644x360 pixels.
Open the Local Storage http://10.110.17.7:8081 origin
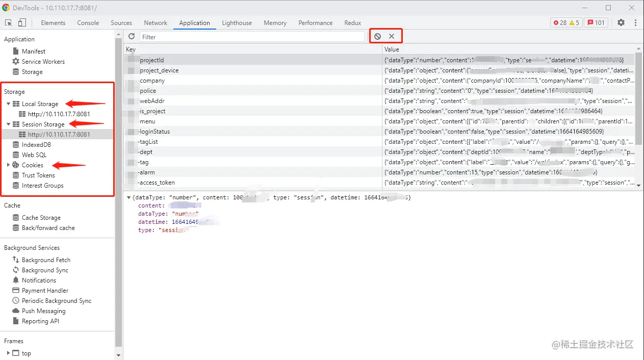59,114
